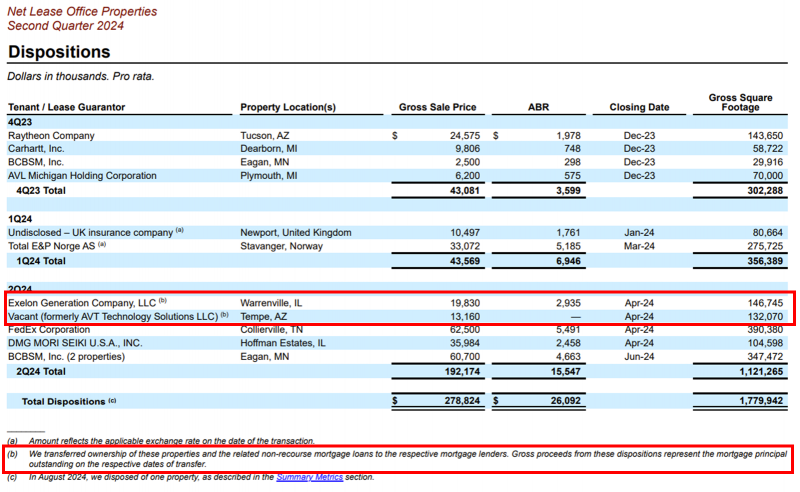Click the Raytheon Company tenant row

[x=51, y=135]
